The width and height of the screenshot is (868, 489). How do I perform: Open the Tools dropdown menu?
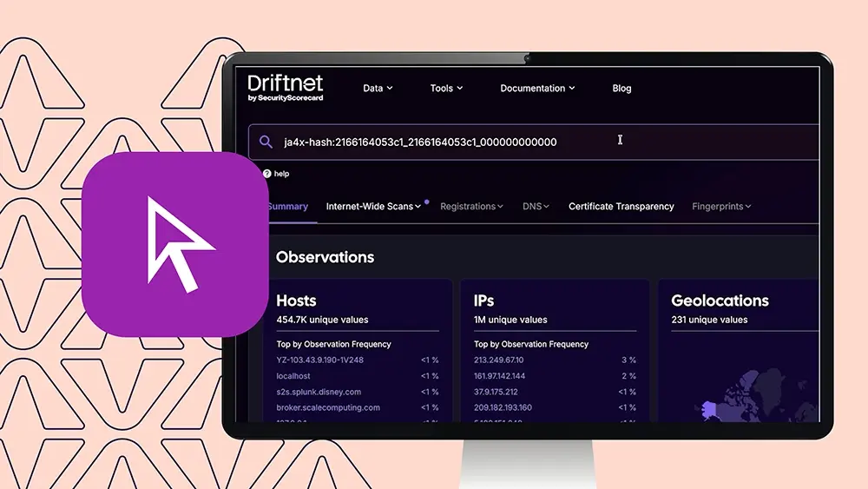[446, 88]
